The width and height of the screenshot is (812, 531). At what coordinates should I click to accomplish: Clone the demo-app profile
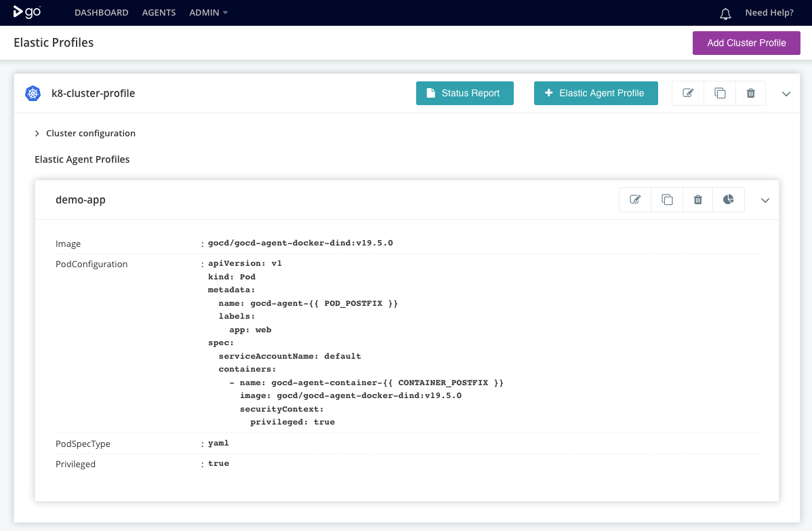click(666, 199)
